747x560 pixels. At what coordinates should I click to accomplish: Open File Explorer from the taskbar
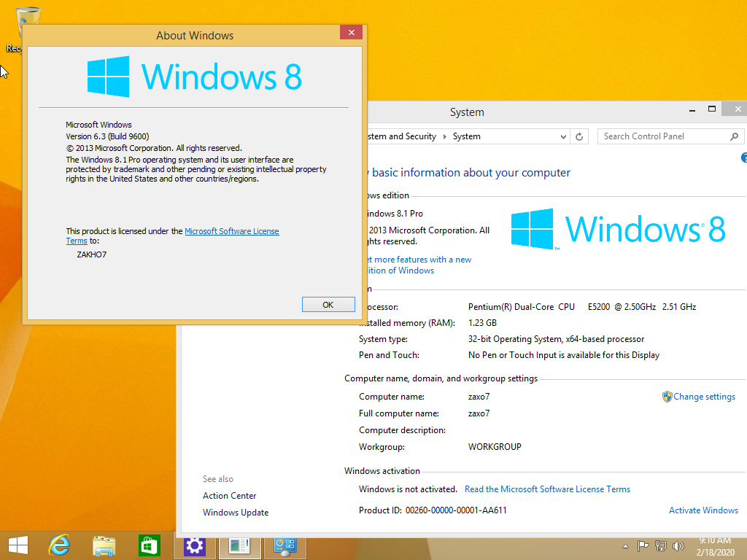point(104,546)
